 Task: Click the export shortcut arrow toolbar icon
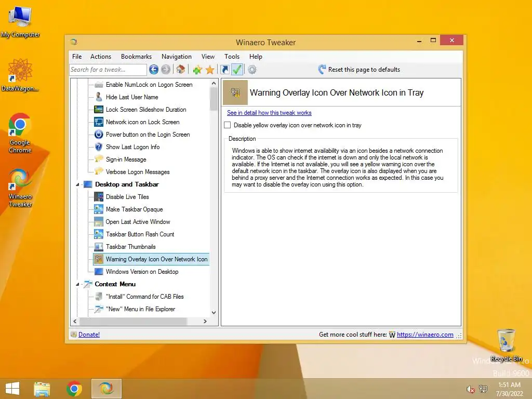(x=224, y=70)
